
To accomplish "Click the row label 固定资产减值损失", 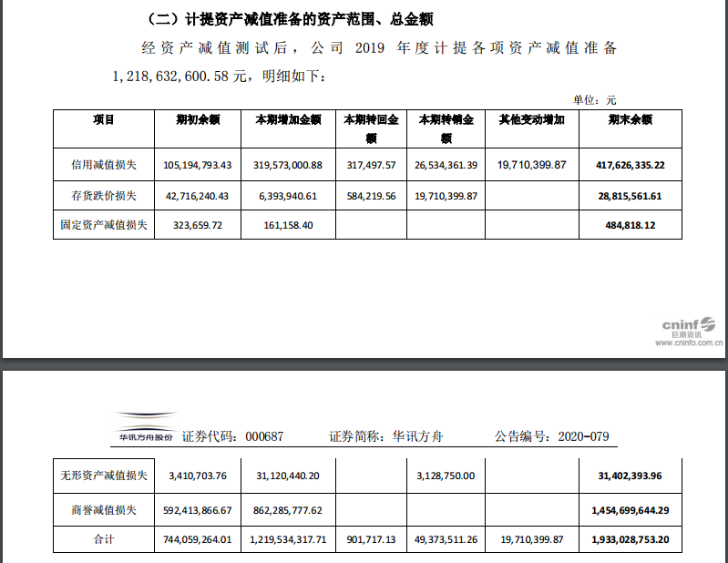I will 104,225.
